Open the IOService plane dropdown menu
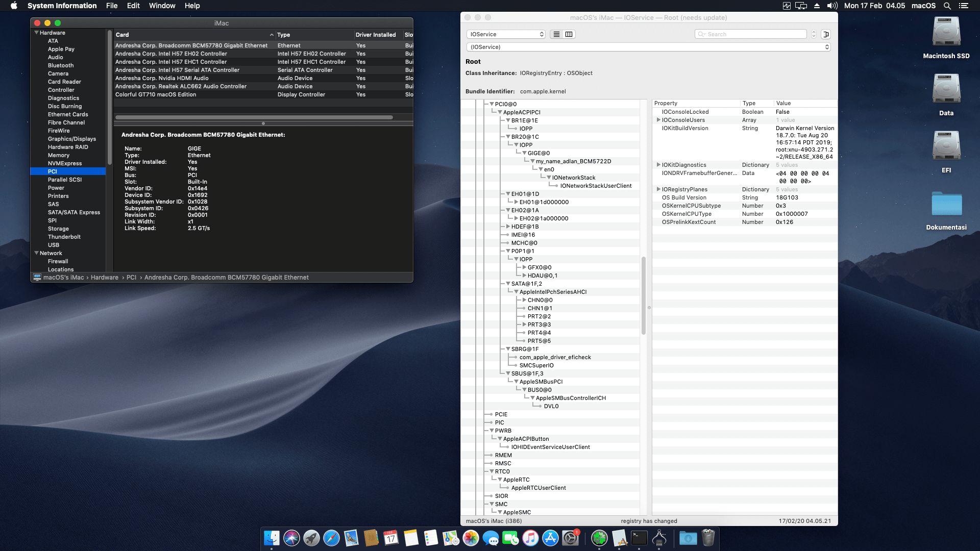 505,34
